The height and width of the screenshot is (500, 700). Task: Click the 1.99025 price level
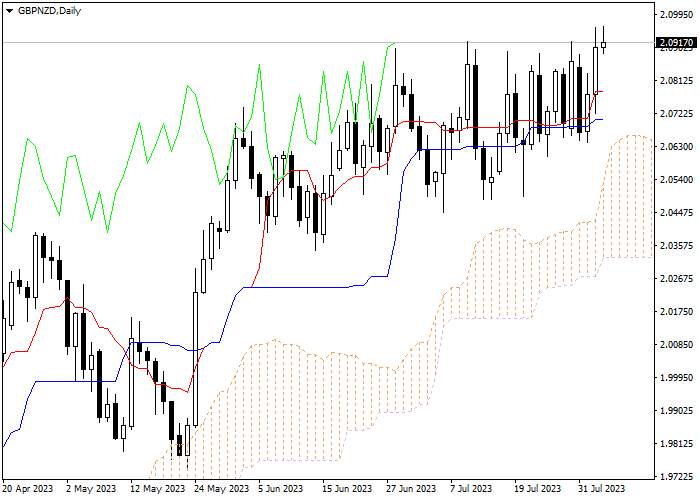676,410
